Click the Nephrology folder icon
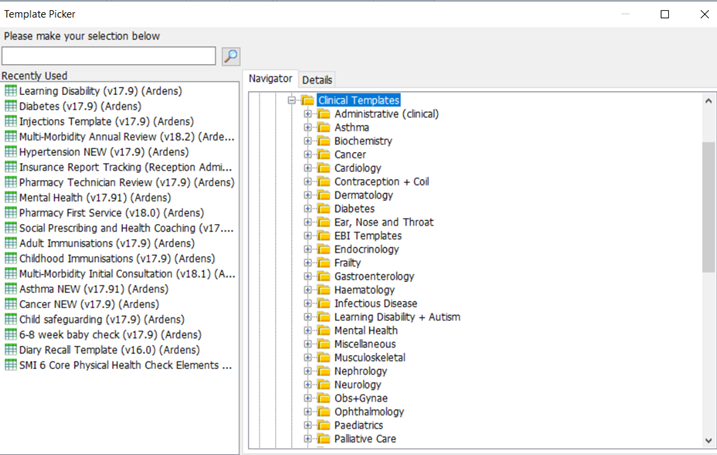This screenshot has width=717, height=455. coord(324,371)
